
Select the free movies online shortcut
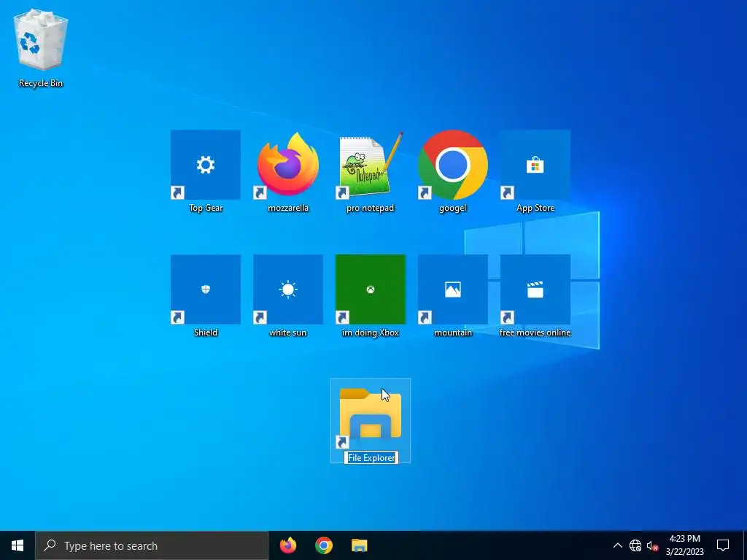(535, 289)
